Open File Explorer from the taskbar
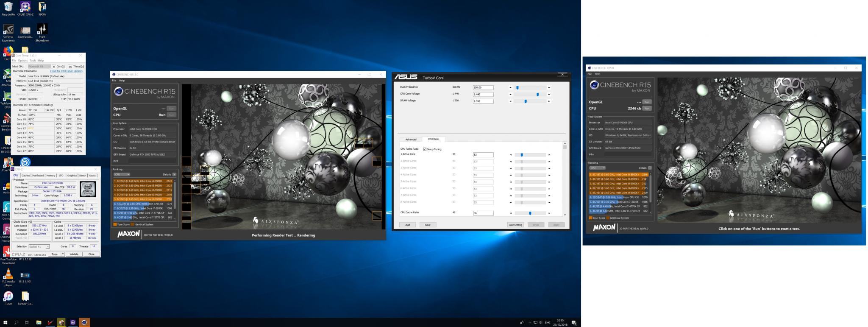 [39, 322]
